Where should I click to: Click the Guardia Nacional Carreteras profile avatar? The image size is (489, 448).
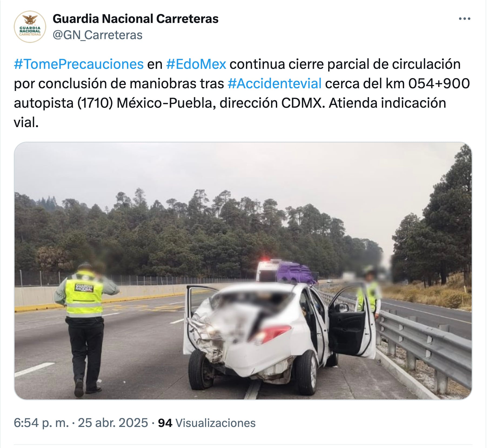pyautogui.click(x=30, y=27)
